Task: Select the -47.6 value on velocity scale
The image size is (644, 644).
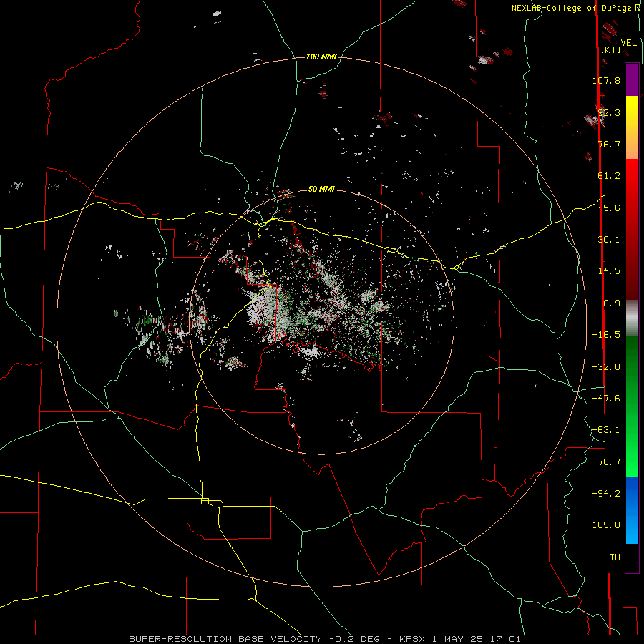Action: (606, 399)
